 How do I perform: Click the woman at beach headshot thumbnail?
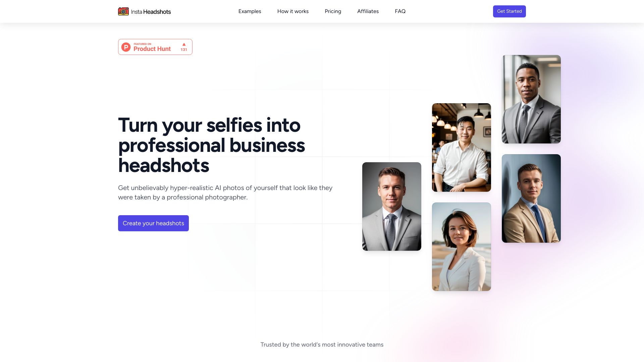(461, 247)
